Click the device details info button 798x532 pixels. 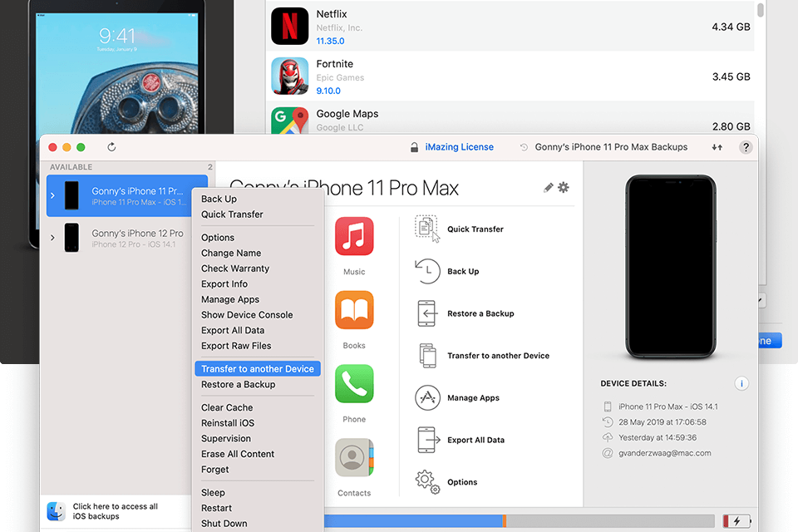coord(741,384)
